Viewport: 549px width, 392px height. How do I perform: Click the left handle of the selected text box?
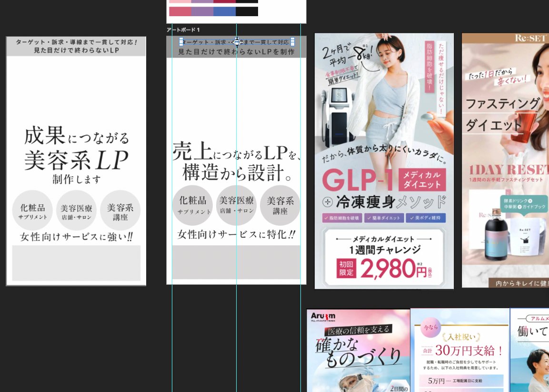pos(181,42)
